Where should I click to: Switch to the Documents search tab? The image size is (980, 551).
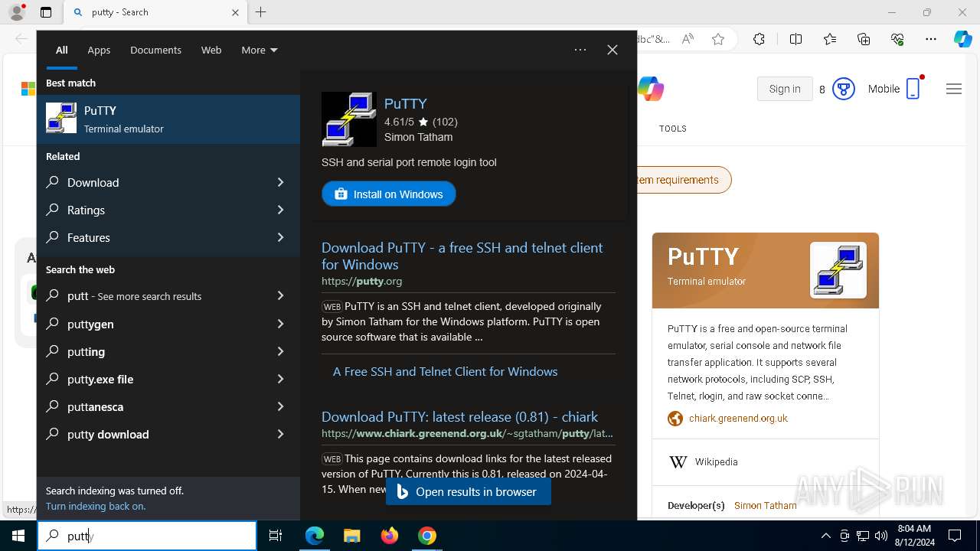tap(155, 50)
